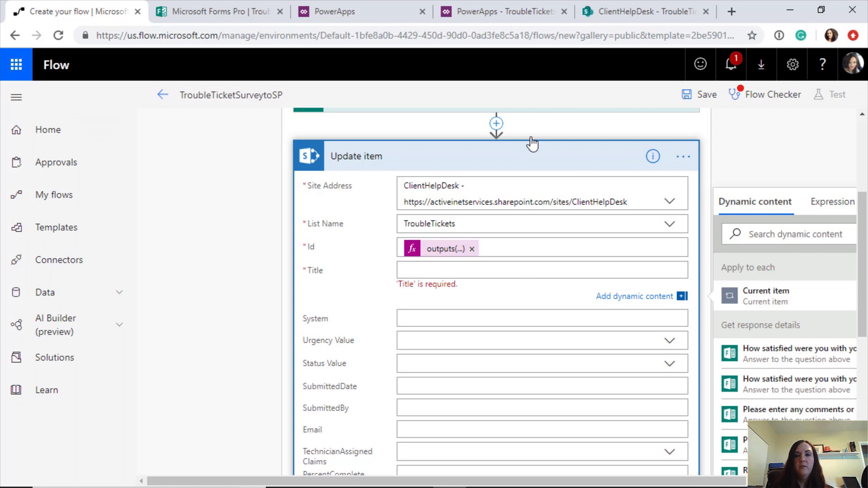Click the insert step plus icon above Update item
Image resolution: width=868 pixels, height=488 pixels.
(x=496, y=123)
